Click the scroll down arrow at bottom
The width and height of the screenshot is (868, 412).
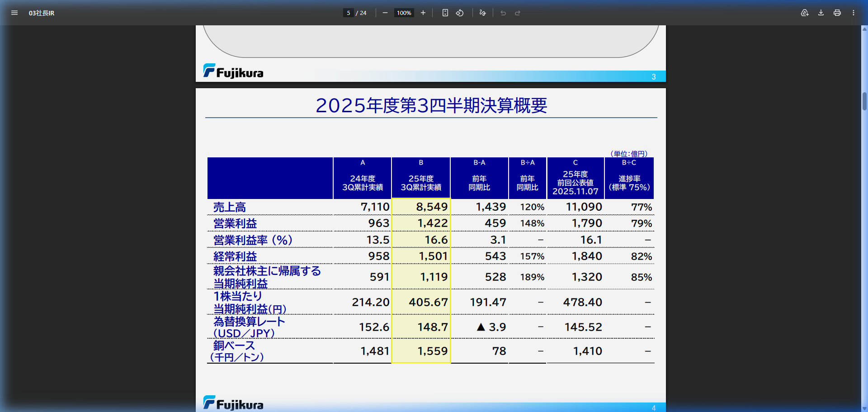click(x=864, y=408)
